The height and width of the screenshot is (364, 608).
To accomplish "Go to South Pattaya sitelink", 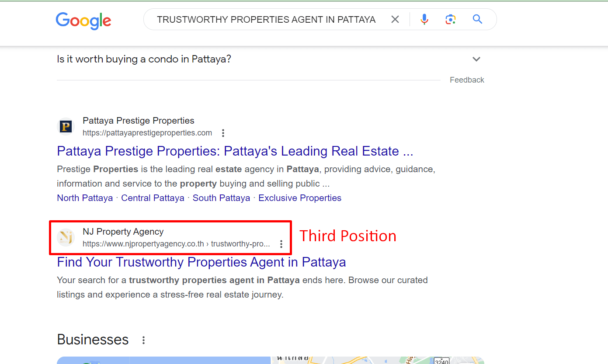I will (221, 198).
